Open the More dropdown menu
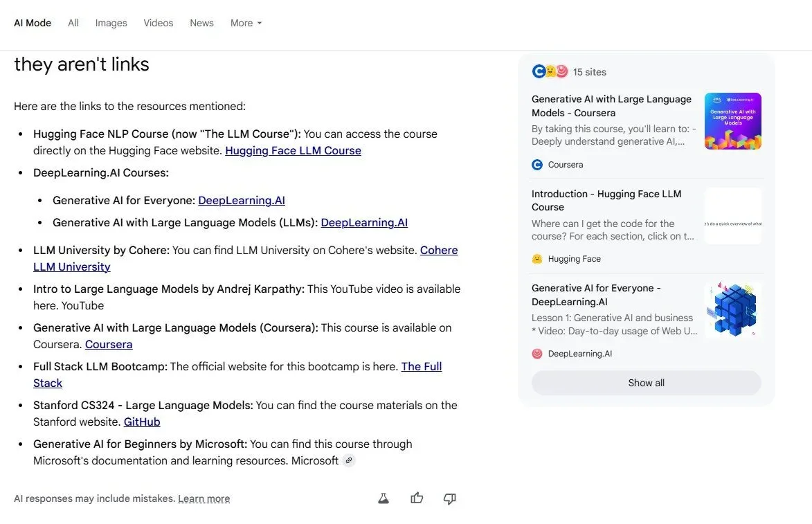 tap(246, 23)
